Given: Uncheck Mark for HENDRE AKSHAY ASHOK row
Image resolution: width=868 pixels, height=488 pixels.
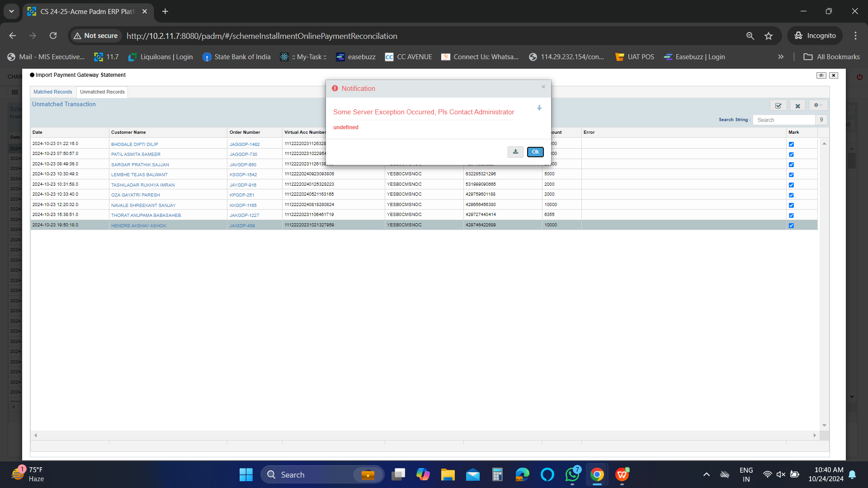Looking at the screenshot, I should tap(791, 225).
